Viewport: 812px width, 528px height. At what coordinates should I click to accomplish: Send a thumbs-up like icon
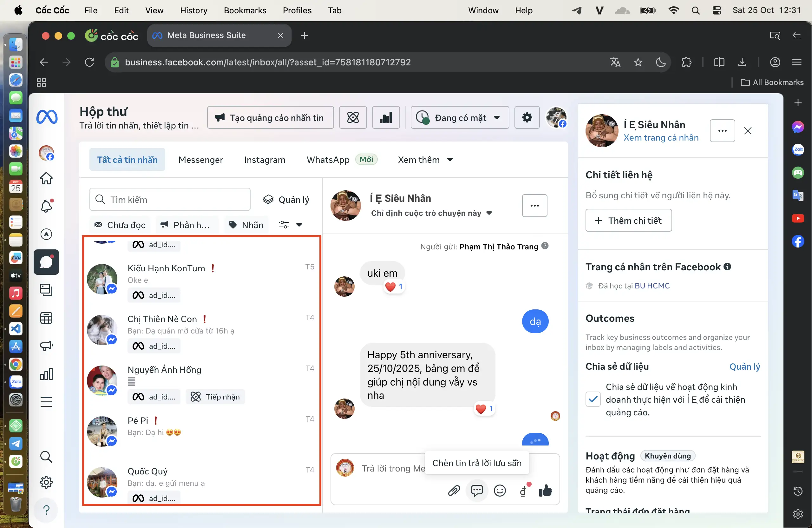click(545, 491)
